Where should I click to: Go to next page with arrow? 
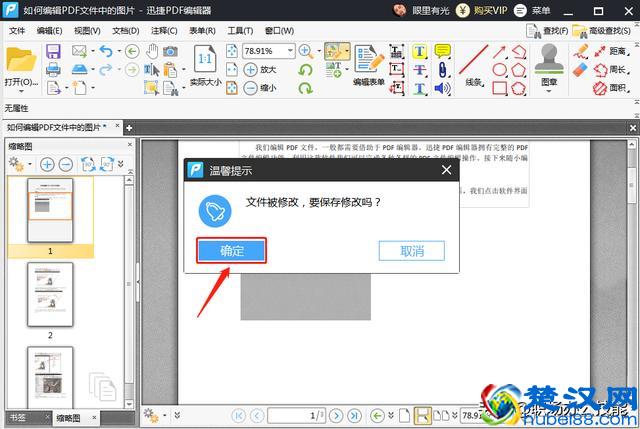336,416
